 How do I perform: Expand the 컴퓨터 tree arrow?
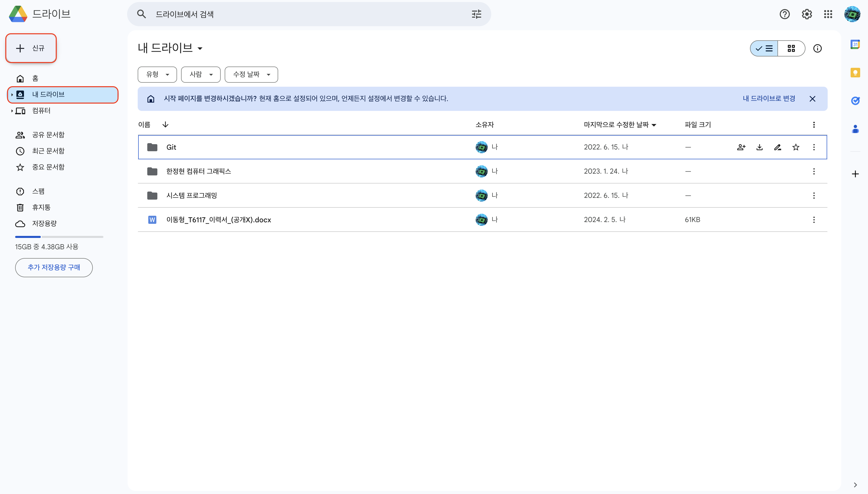pyautogui.click(x=12, y=111)
